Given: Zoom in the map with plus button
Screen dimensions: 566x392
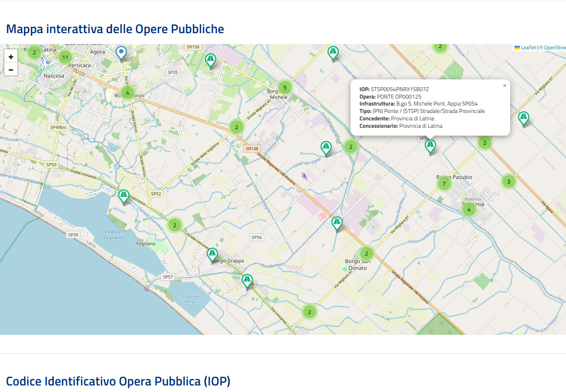Looking at the screenshot, I should click(x=11, y=57).
